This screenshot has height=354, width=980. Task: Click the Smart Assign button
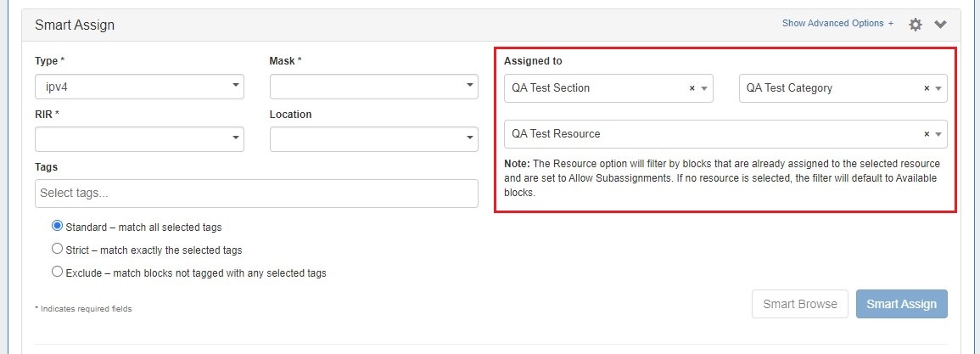coord(901,304)
